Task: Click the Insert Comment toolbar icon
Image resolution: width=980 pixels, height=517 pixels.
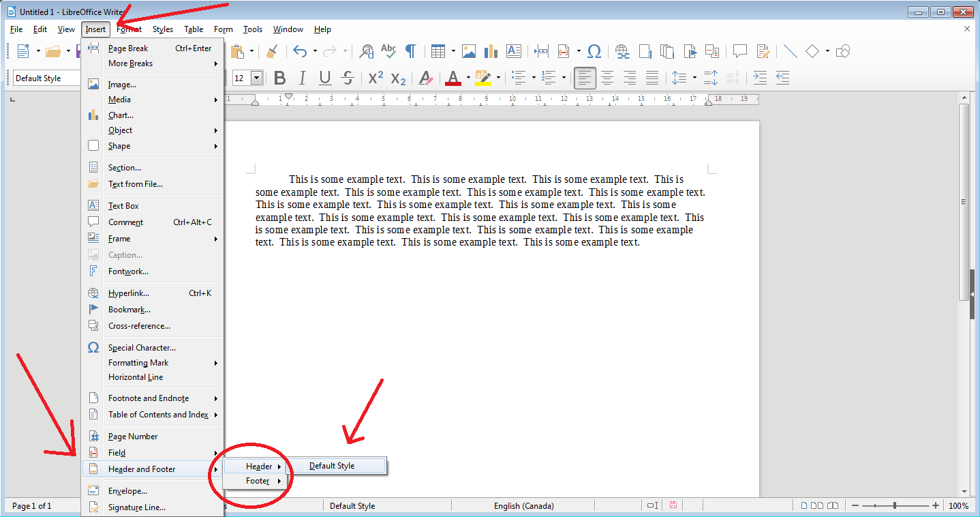Action: (740, 51)
